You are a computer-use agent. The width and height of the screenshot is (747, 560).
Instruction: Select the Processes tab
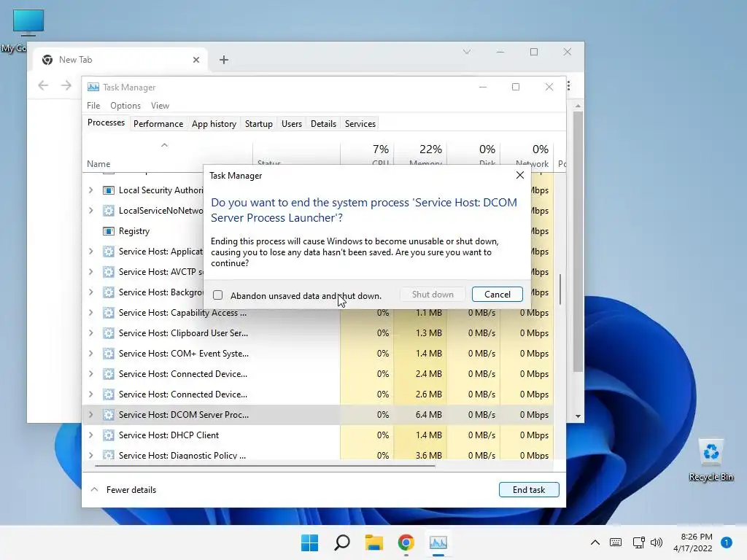106,122
